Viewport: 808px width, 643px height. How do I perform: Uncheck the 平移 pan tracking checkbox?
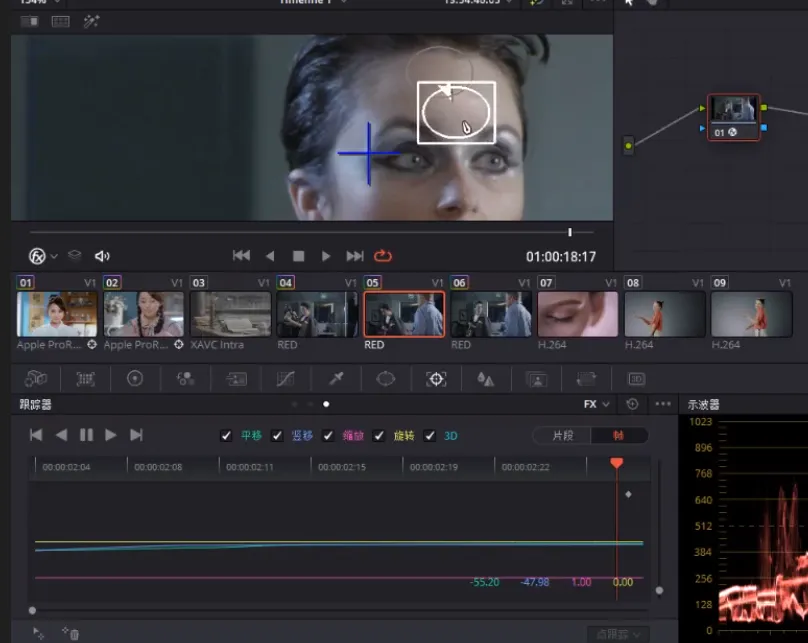(226, 436)
